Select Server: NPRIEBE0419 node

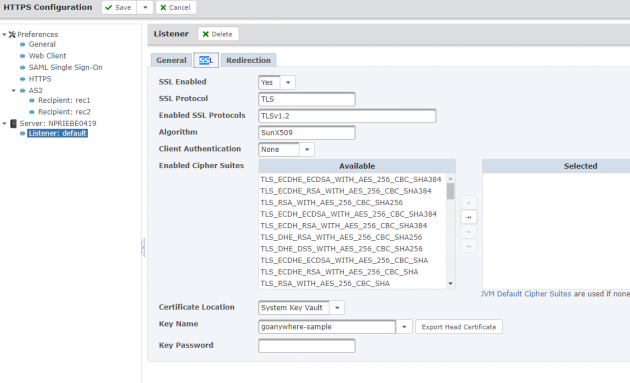(58, 123)
